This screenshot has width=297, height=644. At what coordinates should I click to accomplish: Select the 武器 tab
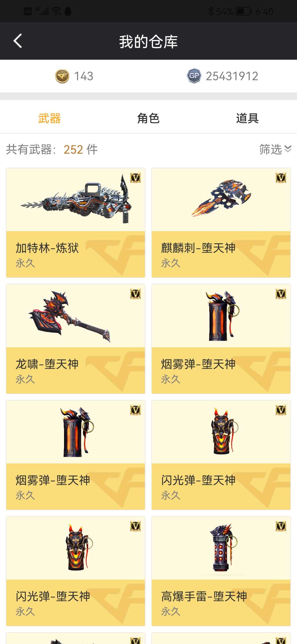[x=50, y=118]
